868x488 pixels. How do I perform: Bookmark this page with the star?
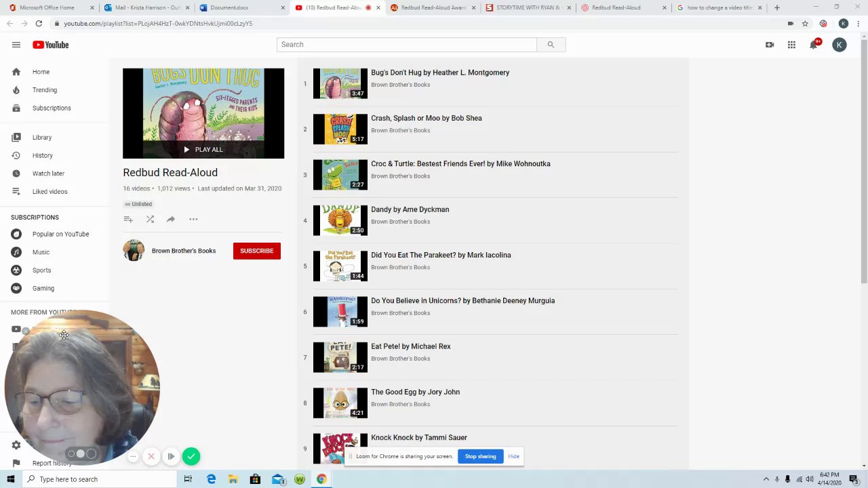click(805, 23)
